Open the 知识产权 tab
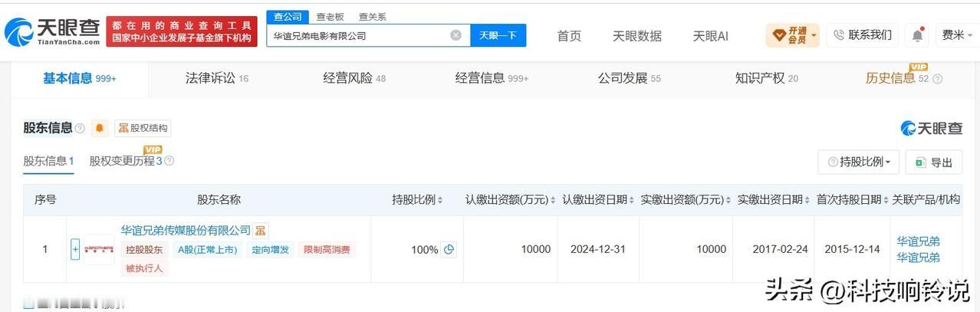This screenshot has width=980, height=312. click(766, 78)
